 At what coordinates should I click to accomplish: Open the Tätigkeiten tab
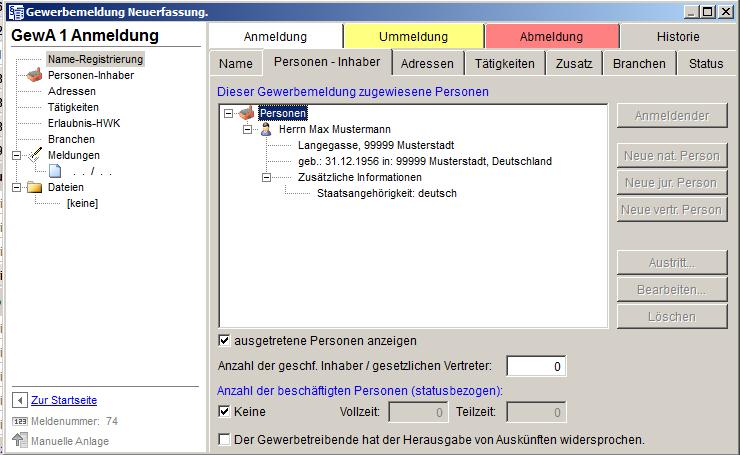pos(504,63)
